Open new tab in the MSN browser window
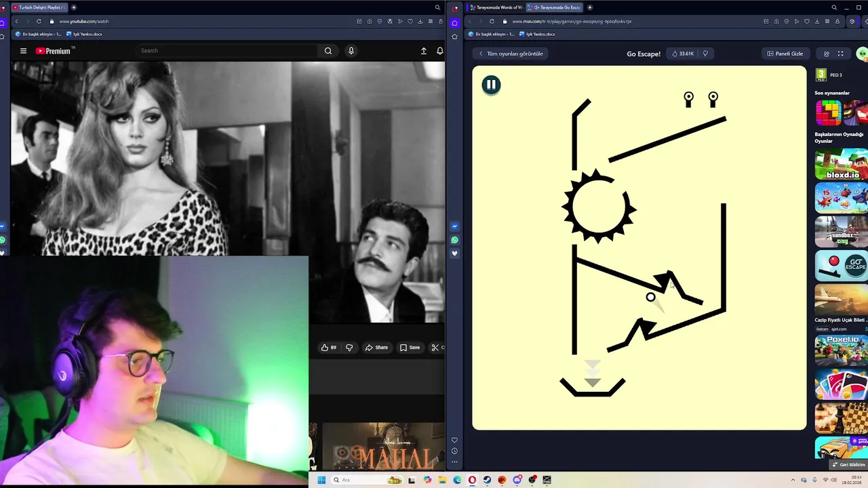This screenshot has height=488, width=868. tap(590, 7)
